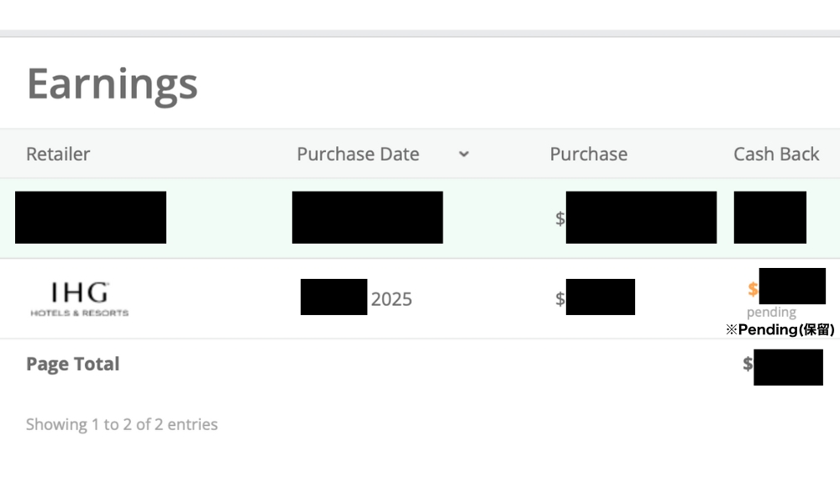Viewport: 840px width, 504px height.
Task: Click the gray pending status label
Action: [771, 312]
